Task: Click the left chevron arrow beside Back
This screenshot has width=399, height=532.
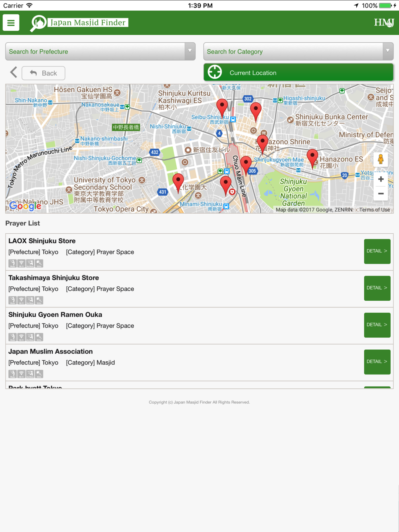Action: click(x=14, y=73)
